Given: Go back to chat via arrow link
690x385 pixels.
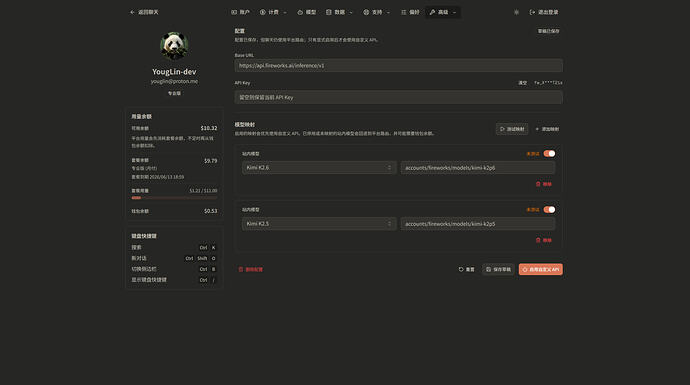Looking at the screenshot, I should coord(144,12).
